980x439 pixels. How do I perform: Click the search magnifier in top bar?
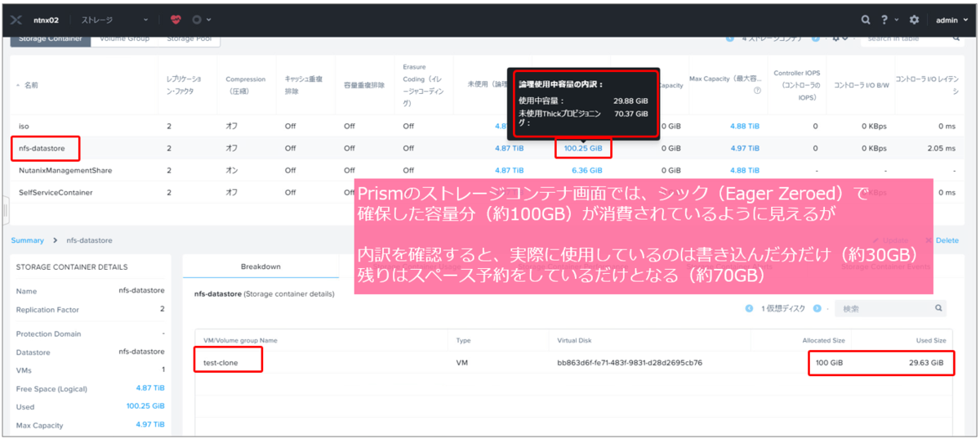click(866, 19)
